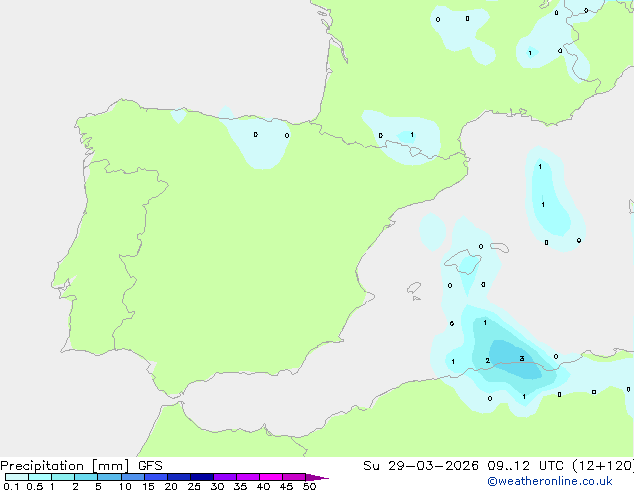Pick the 35–40 mm violet legend segment
The image size is (634, 490).
pyautogui.click(x=248, y=477)
